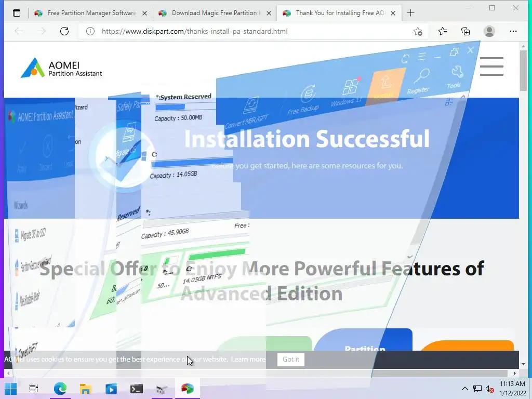Click the vertical scrollbar thumb
The image size is (532, 399).
pyautogui.click(x=523, y=71)
